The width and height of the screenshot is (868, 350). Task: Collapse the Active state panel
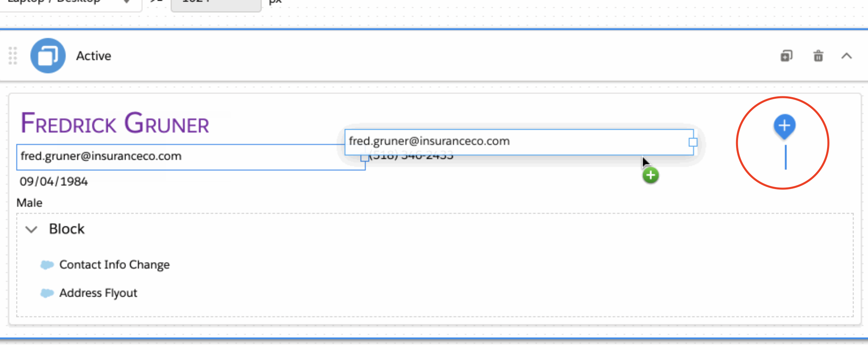846,56
